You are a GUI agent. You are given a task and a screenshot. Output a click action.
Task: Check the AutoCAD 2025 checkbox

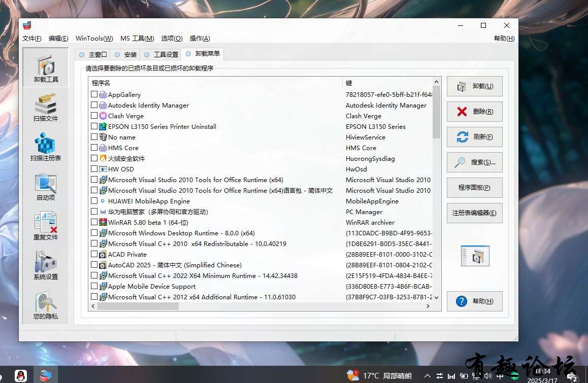94,265
